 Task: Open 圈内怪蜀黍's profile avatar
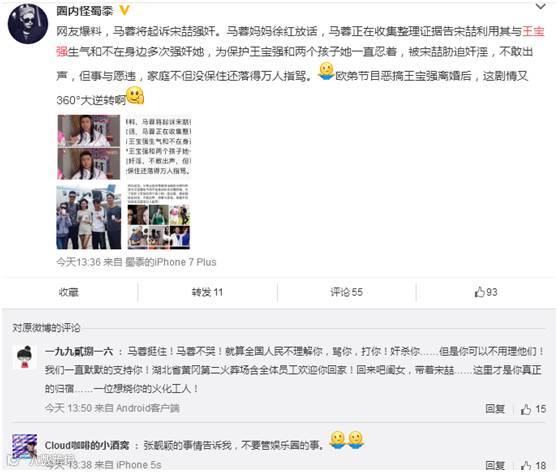(x=28, y=24)
